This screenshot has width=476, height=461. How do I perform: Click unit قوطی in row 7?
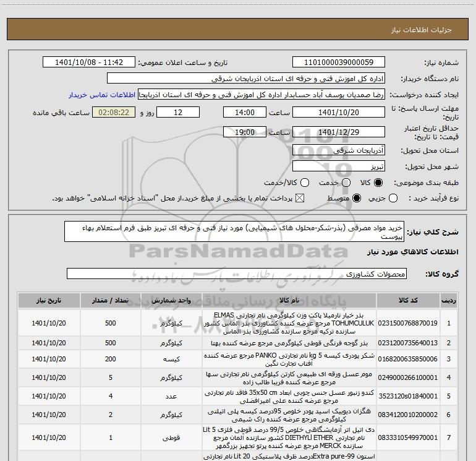click(171, 437)
